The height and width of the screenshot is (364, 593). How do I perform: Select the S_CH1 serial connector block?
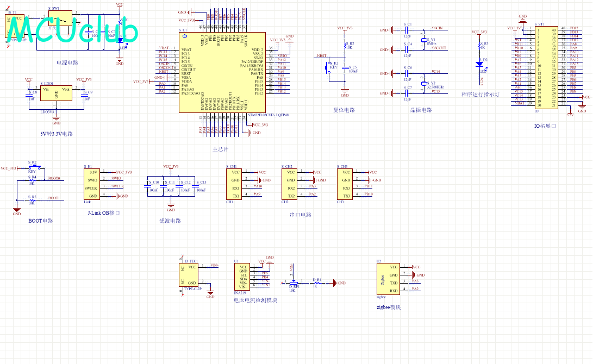234,184
